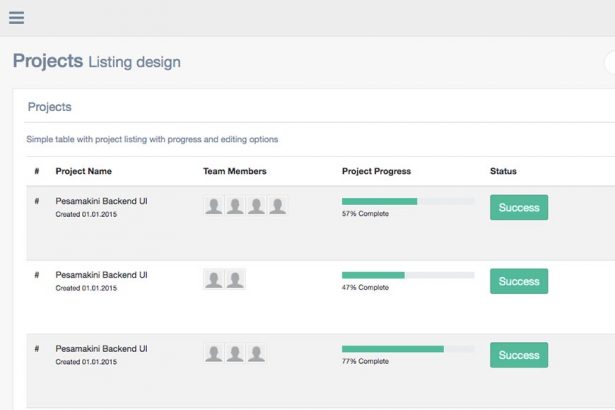Open third Pesamakini Backend UI project
Image resolution: width=615 pixels, height=410 pixels.
click(101, 349)
